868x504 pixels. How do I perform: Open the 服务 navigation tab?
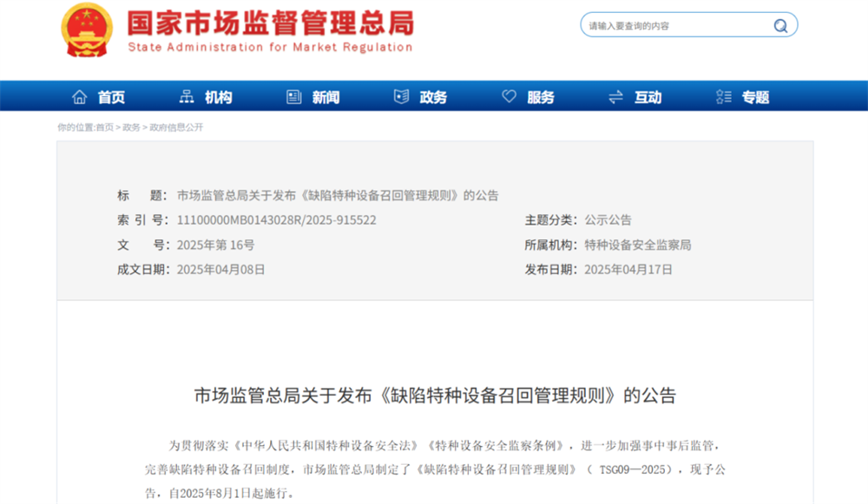coord(541,97)
